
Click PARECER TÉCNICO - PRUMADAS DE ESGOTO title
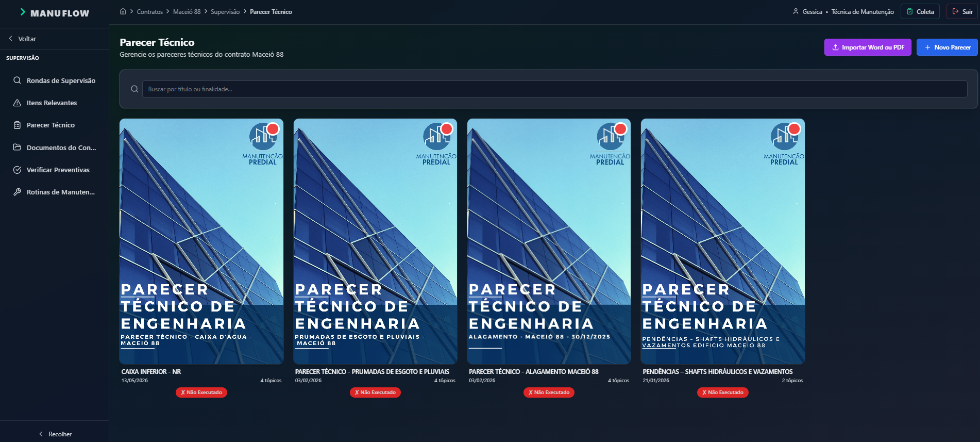[x=372, y=371]
